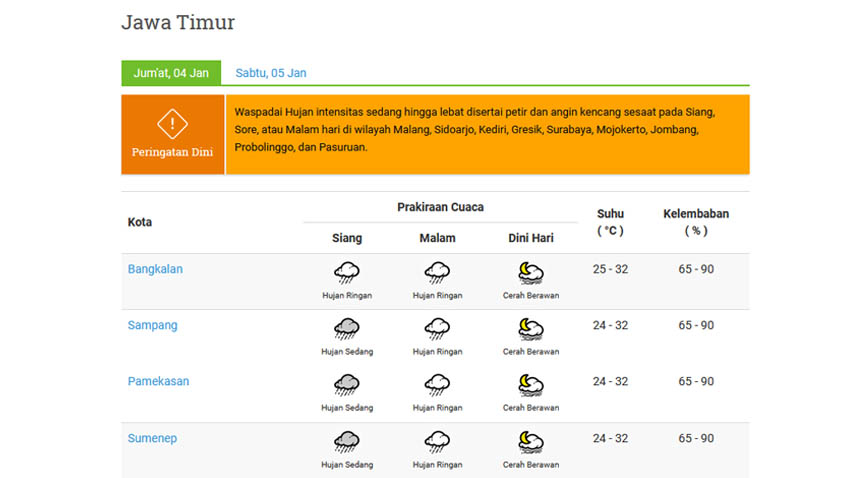Switch to the Jum'at, 04 Jan tab
Image resolution: width=850 pixels, height=478 pixels.
[171, 73]
